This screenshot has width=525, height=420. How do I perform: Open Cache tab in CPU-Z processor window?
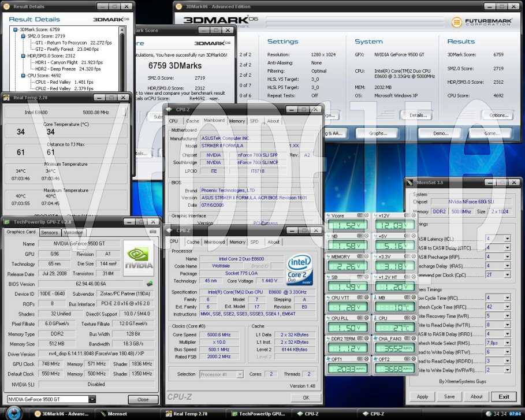pos(193,242)
